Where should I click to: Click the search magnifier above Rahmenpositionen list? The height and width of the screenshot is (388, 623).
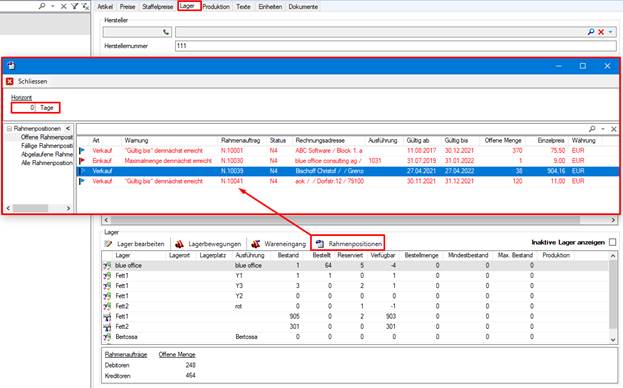pos(592,129)
